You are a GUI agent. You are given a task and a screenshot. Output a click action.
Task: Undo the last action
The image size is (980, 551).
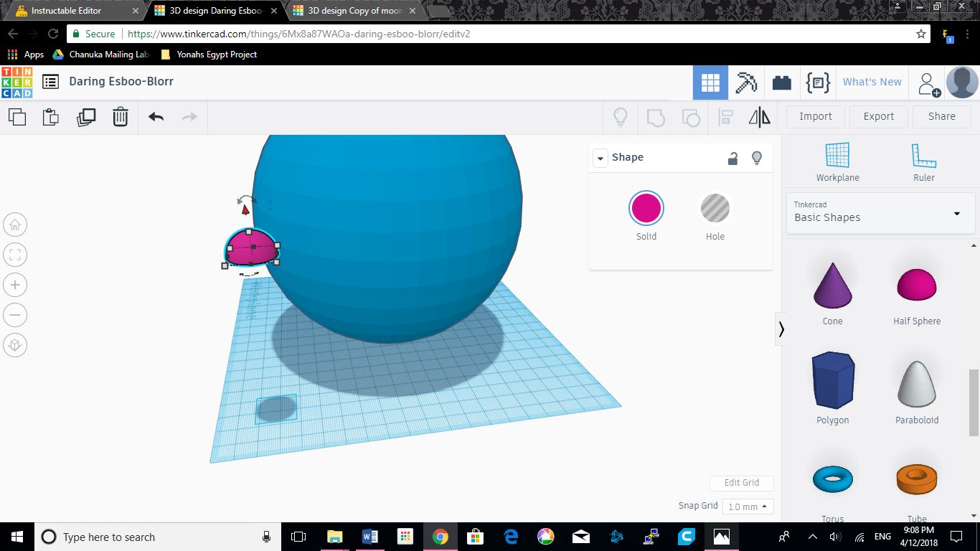pyautogui.click(x=156, y=117)
